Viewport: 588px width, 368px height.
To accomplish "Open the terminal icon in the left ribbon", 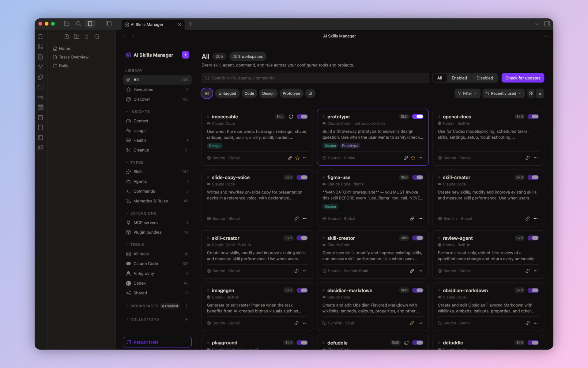I will [x=40, y=138].
